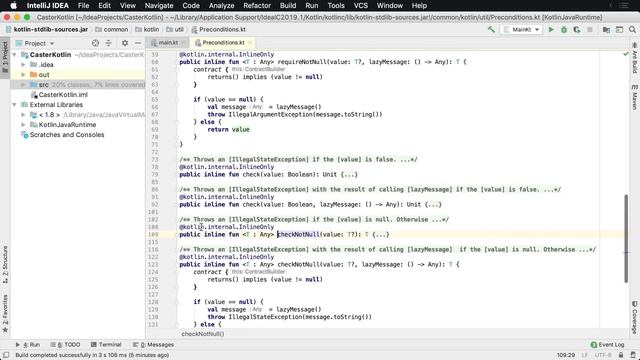Click the UTF-8 encoding indicator
Image resolution: width=640 pixels, height=360 pixels.
coord(602,355)
